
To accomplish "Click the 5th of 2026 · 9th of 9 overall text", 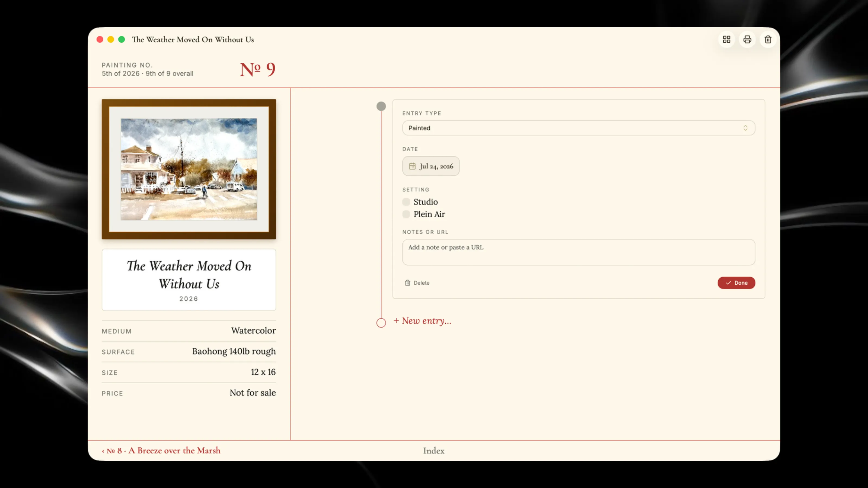I will click(148, 73).
